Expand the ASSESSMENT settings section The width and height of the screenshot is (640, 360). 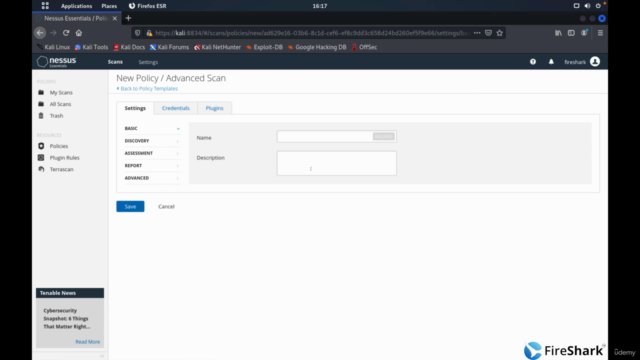click(152, 153)
